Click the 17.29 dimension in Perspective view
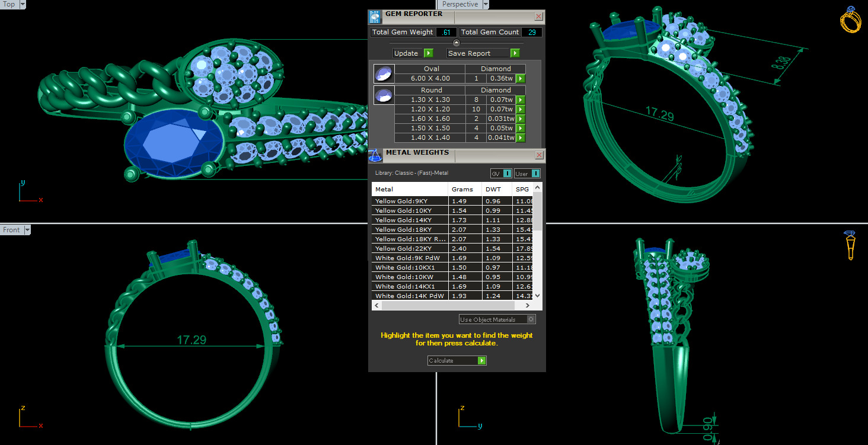 click(659, 113)
